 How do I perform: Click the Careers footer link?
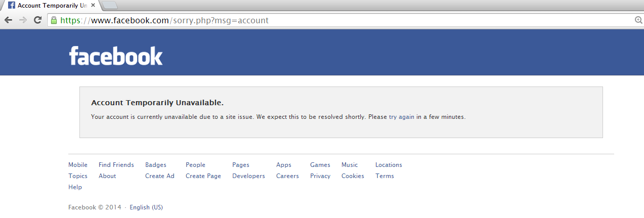tap(287, 176)
